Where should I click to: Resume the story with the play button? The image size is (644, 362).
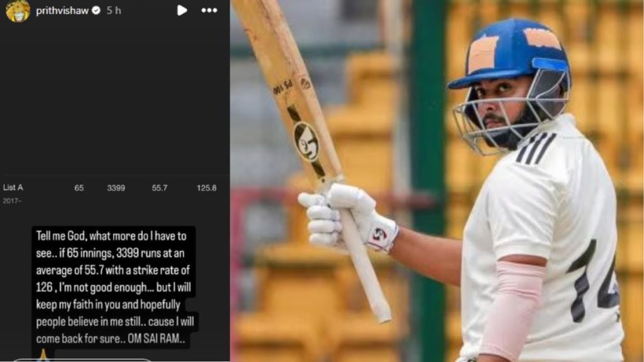pos(182,10)
